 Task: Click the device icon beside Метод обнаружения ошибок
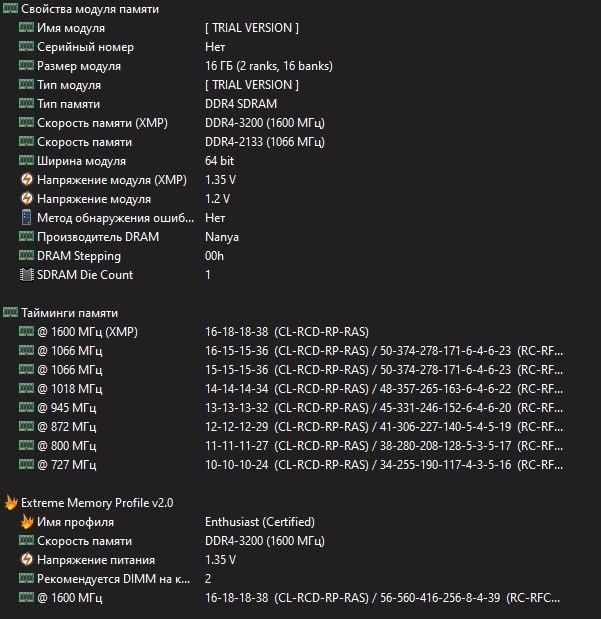pyautogui.click(x=26, y=218)
